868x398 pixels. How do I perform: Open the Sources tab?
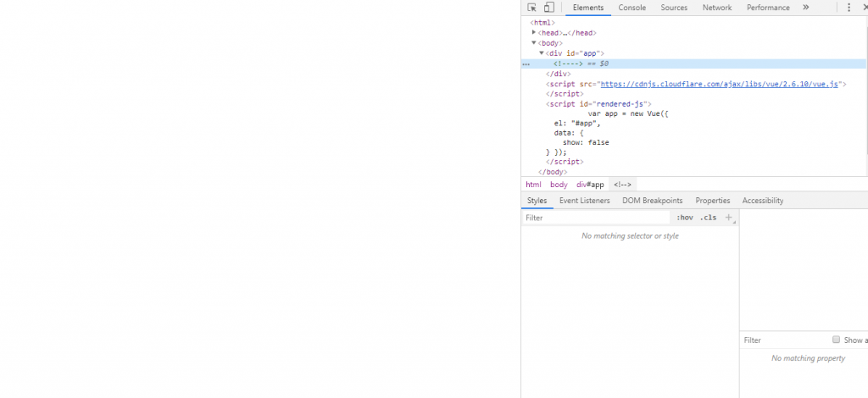(x=674, y=8)
